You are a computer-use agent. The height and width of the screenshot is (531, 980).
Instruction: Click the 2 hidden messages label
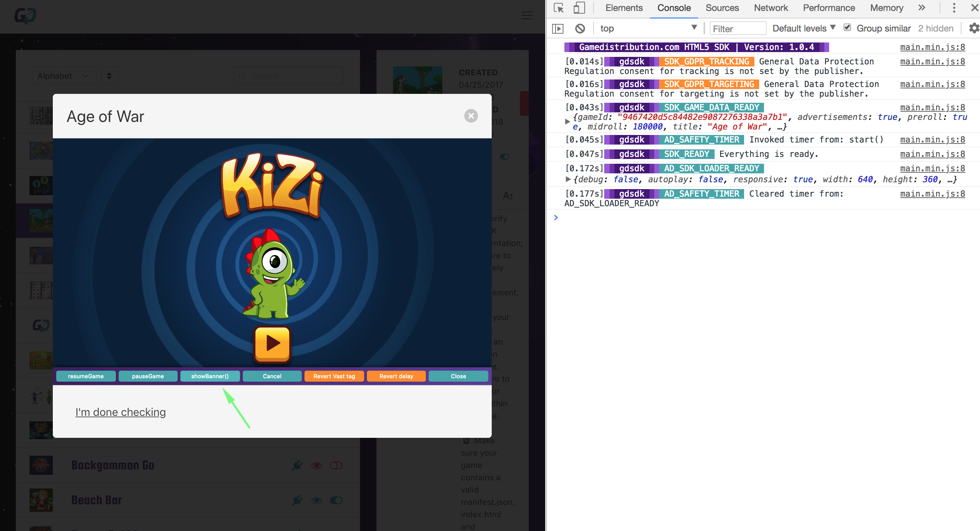[935, 28]
